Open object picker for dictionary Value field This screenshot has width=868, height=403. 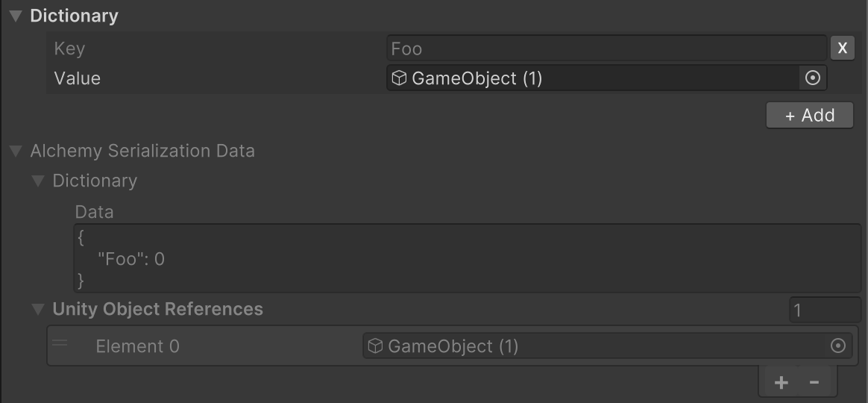coord(813,78)
